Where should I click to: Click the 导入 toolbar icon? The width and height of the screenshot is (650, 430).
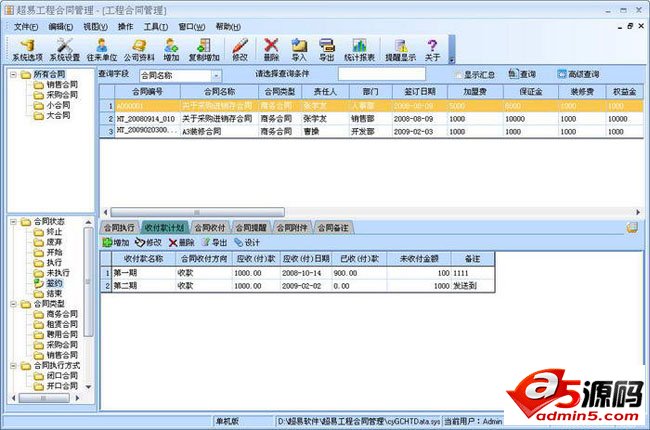coord(299,50)
